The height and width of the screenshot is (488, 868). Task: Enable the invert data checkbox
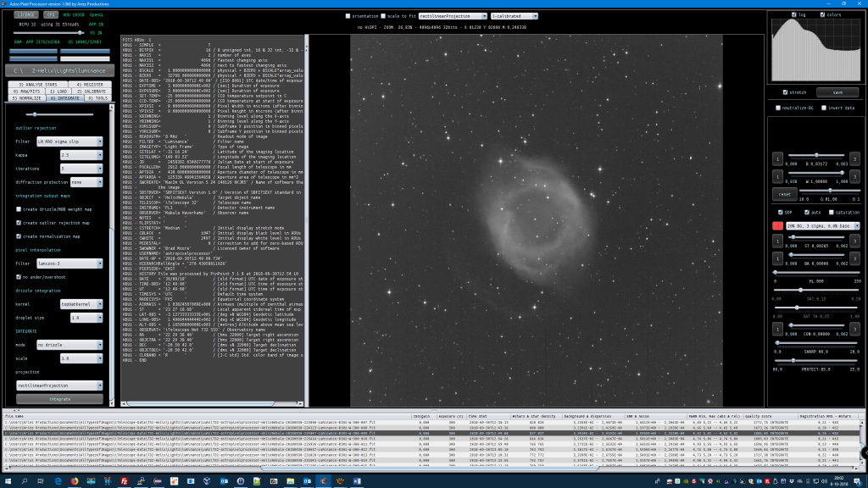coord(822,108)
